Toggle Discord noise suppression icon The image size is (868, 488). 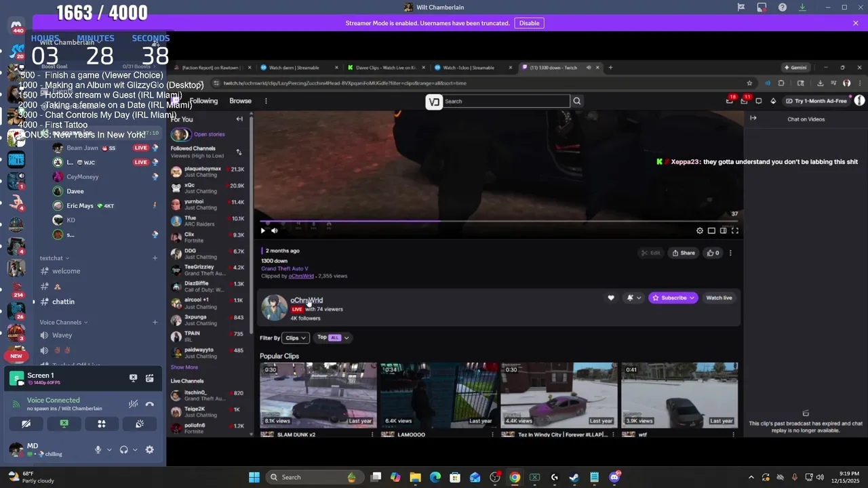(x=134, y=404)
